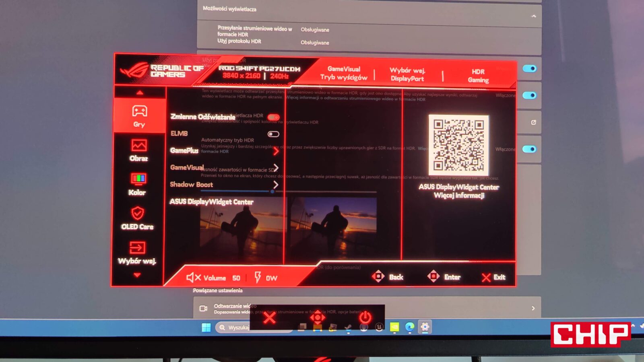Click the Wyszukaj taskbar search field
This screenshot has width=644, height=362.
[x=238, y=327]
